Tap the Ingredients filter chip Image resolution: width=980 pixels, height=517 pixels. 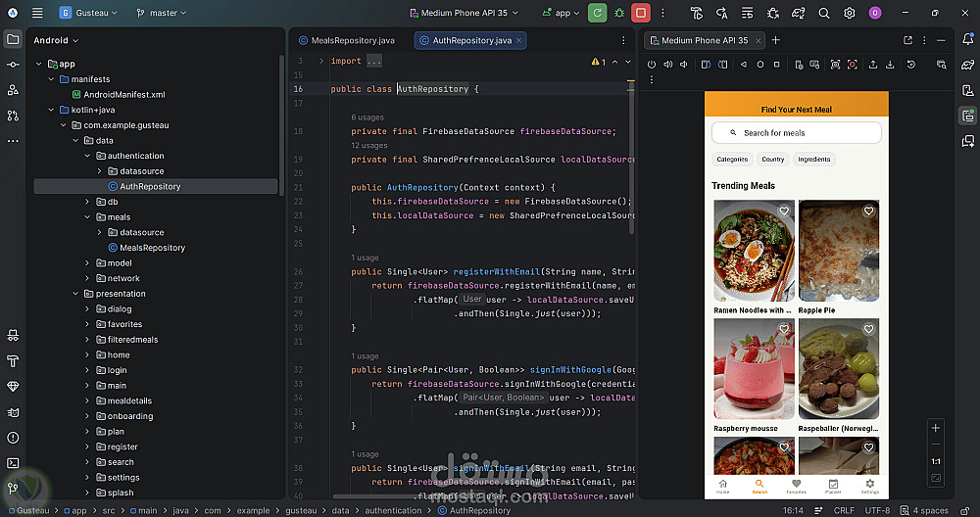point(813,159)
